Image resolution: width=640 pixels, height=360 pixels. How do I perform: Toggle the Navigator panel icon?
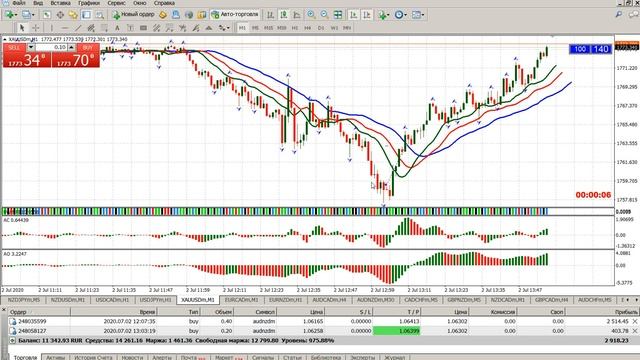pos(73,15)
